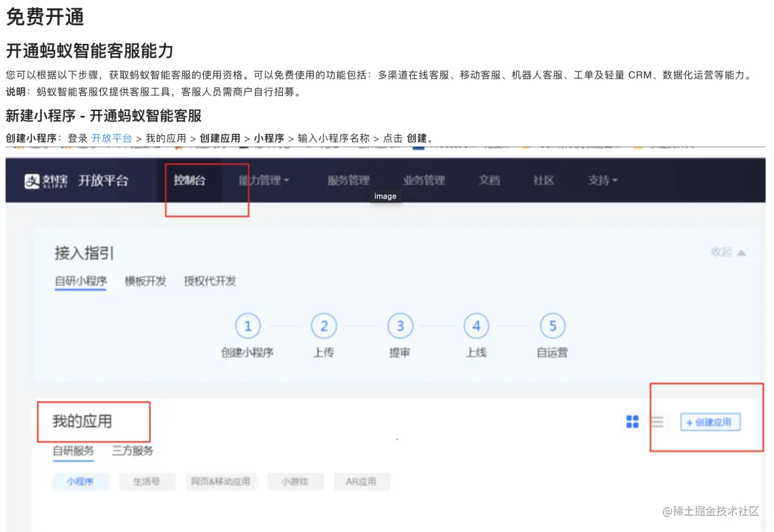
Task: Click the 免费开通 heading
Action: pyautogui.click(x=45, y=17)
